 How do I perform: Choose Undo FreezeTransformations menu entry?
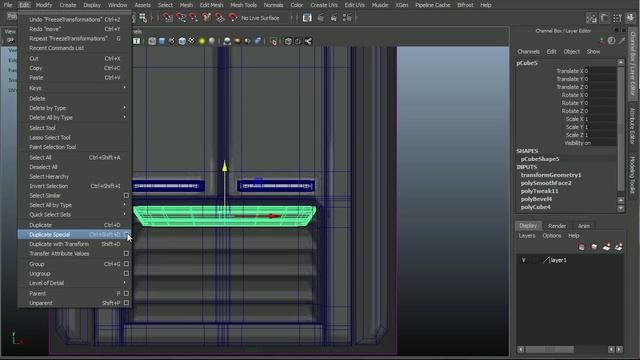(75, 19)
